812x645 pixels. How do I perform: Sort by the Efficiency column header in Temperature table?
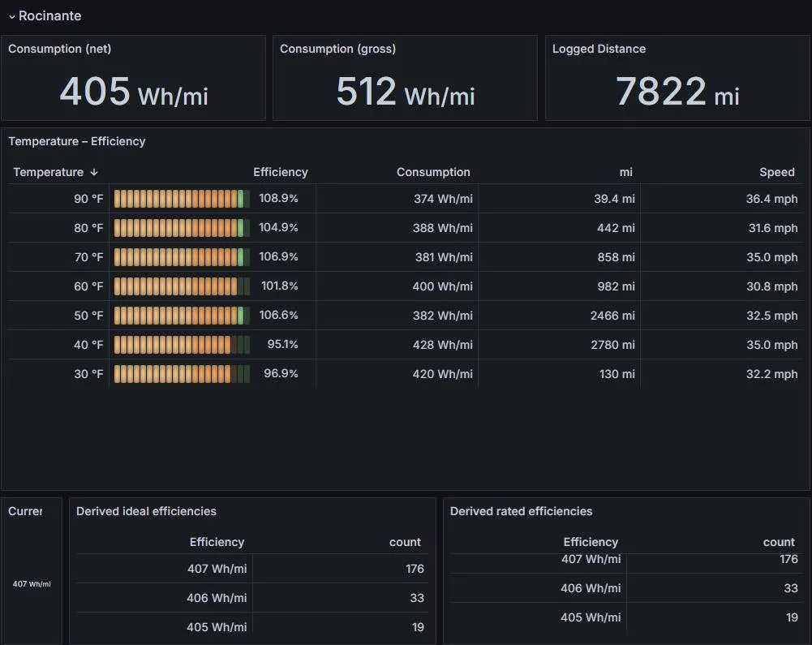click(280, 172)
